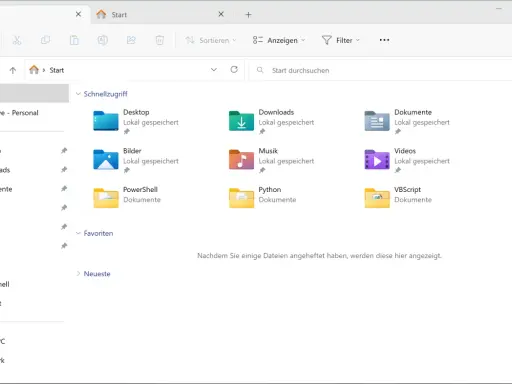
Task: Click the pin icon under Dokumente folder
Action: point(398,132)
